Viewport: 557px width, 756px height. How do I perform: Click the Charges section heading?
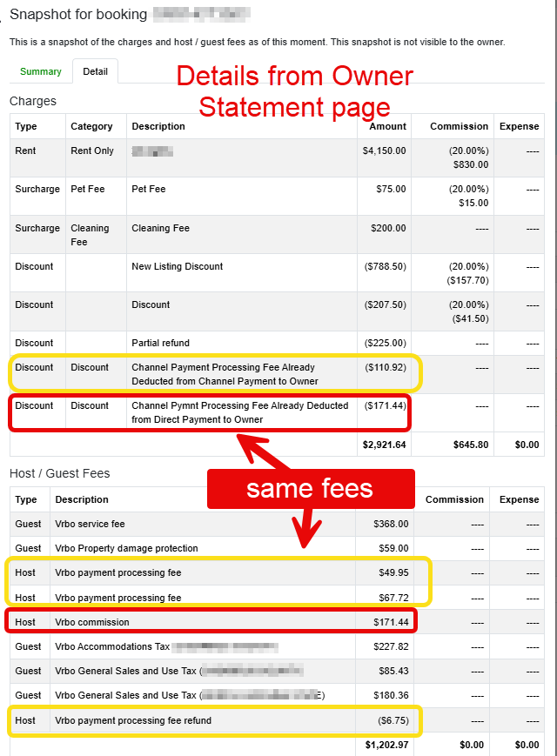(33, 101)
